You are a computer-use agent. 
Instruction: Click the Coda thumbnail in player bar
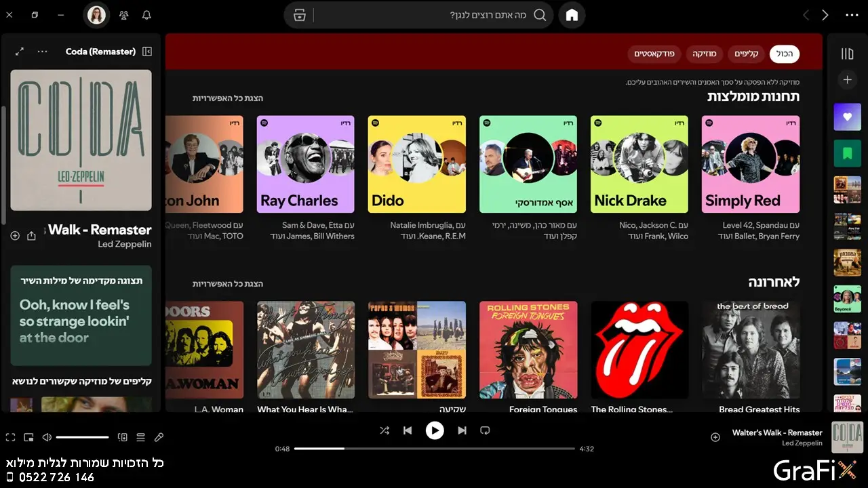(847, 437)
